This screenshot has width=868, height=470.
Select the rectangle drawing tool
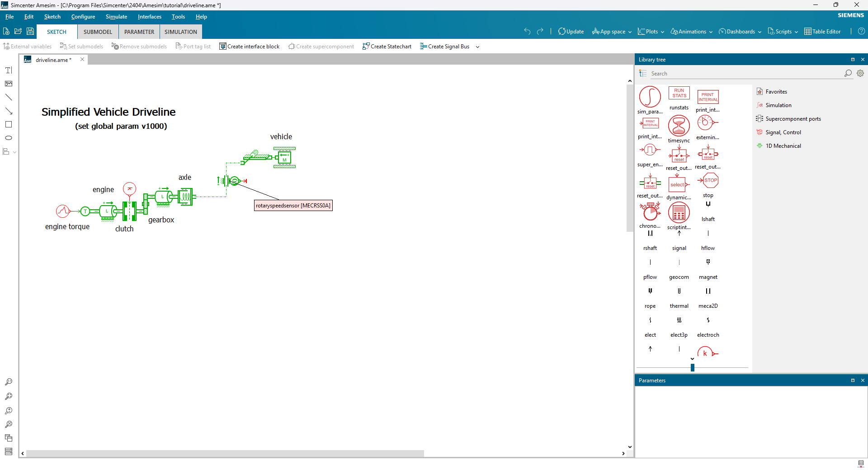coord(9,124)
